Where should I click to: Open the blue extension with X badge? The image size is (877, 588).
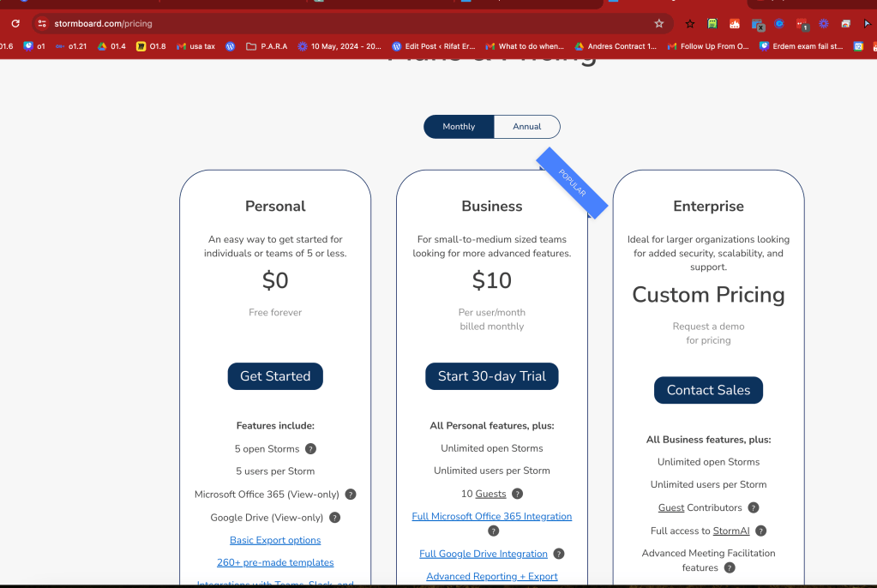(758, 24)
